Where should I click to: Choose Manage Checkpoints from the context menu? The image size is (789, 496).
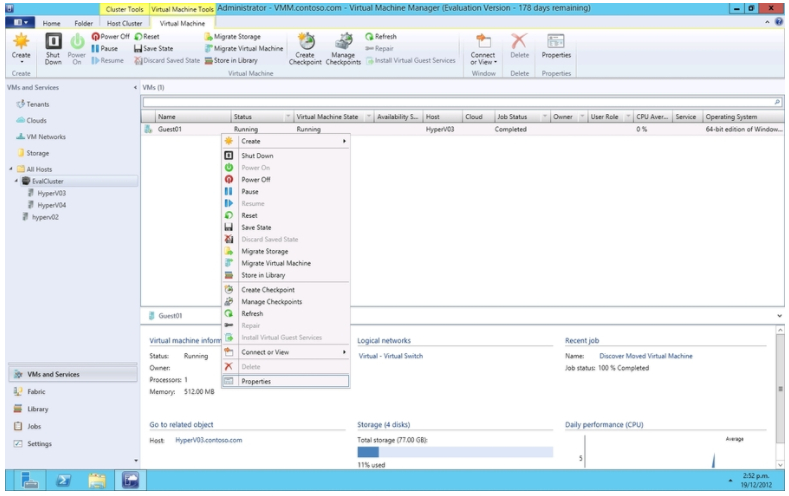tap(286, 302)
